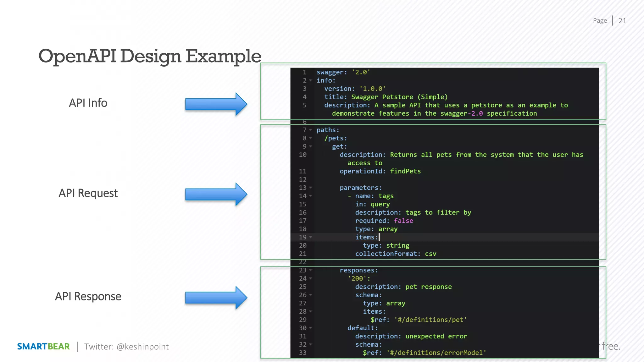Click the OpenAPI Design Example title
This screenshot has height=362, width=644.
click(x=150, y=56)
